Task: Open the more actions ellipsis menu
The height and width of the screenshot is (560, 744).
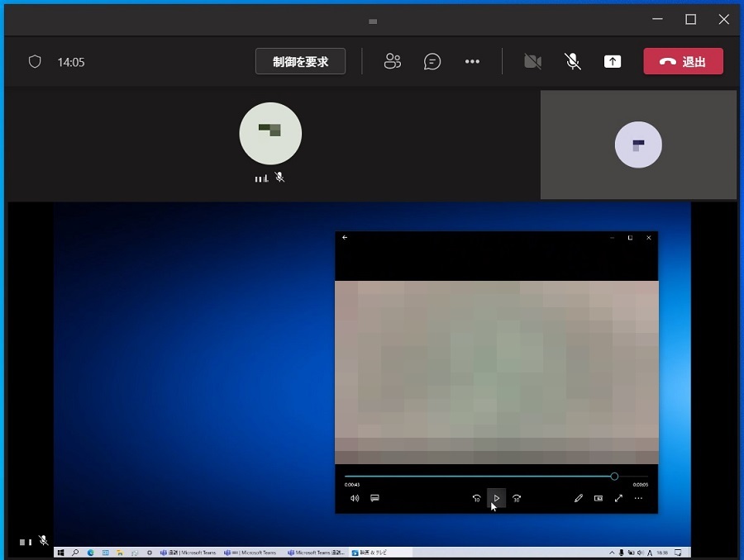Action: (472, 62)
